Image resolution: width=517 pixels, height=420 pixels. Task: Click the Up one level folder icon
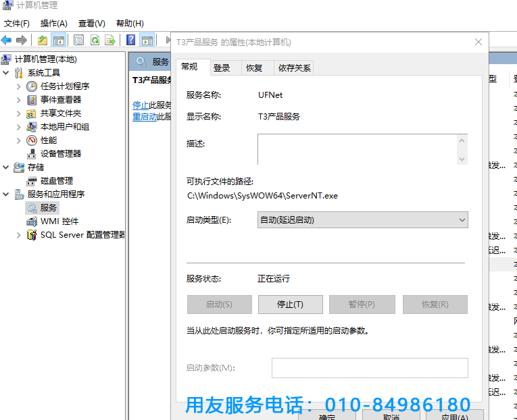click(x=43, y=41)
